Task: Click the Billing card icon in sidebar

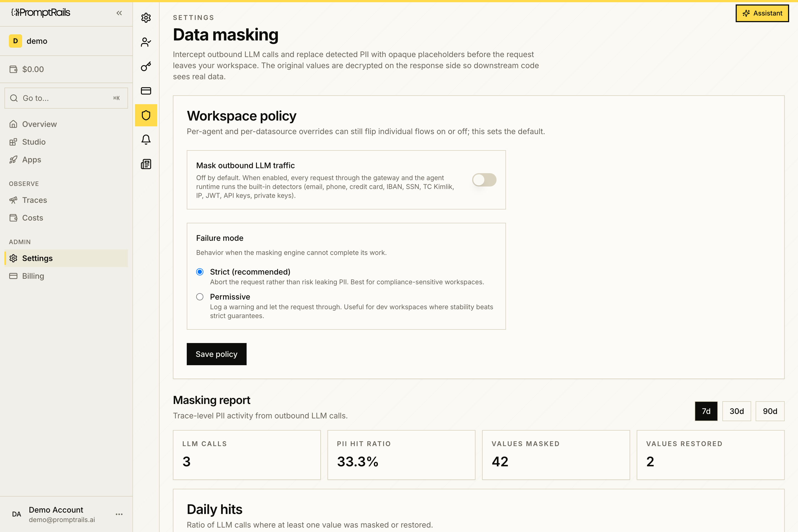Action: (13, 276)
